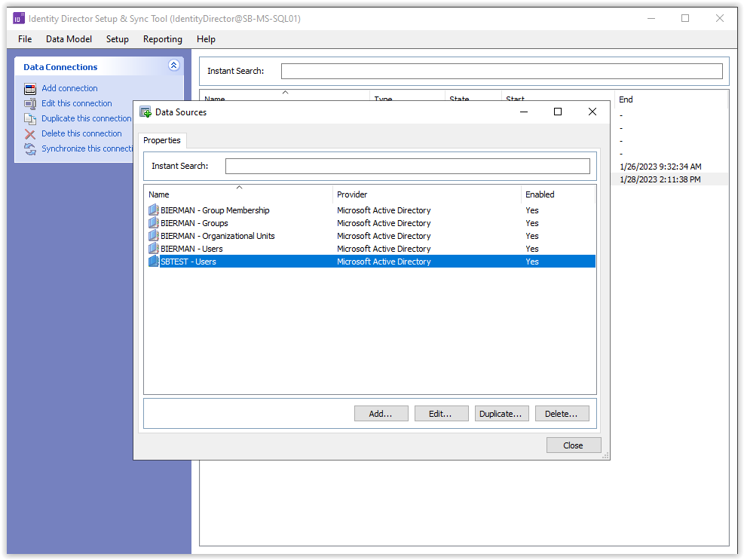
Task: Click the Add connection link
Action: [x=69, y=88]
